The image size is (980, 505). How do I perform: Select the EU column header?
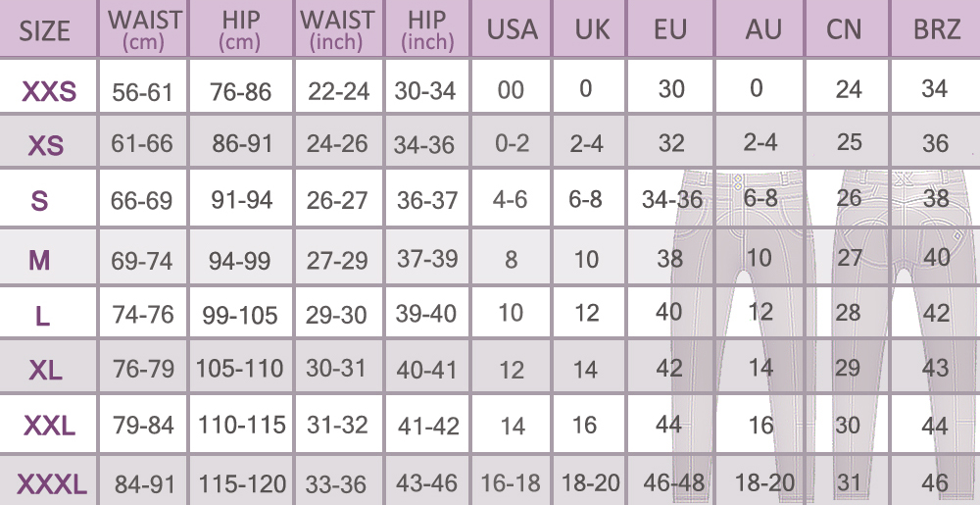(x=670, y=29)
